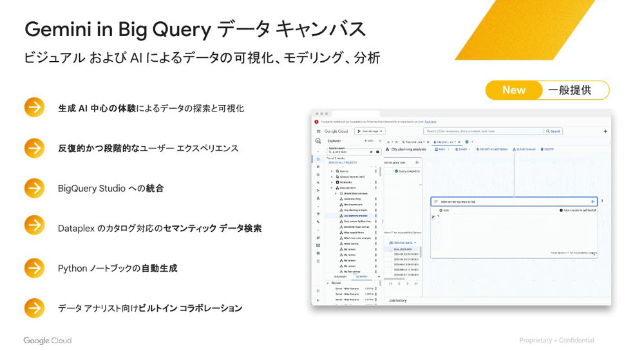Open Gemini sparkle icon in header
644x351 pixels.
point(605,131)
